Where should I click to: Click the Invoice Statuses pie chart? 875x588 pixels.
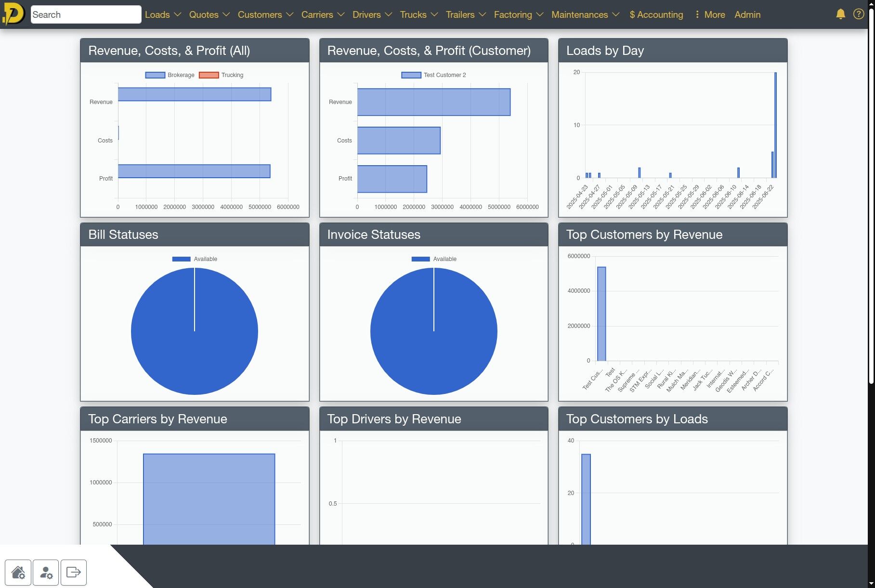434,331
